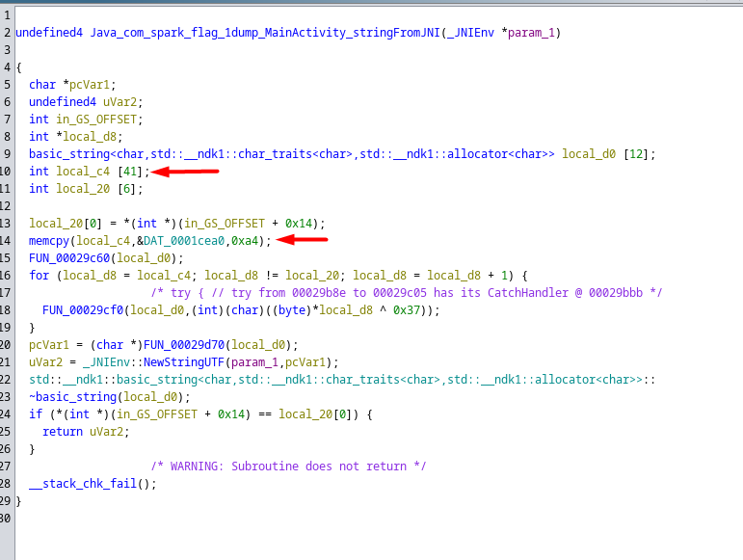Viewport: 743px width, 560px height.
Task: Select the pcVar1 variable declaration
Action: pyautogui.click(x=90, y=85)
